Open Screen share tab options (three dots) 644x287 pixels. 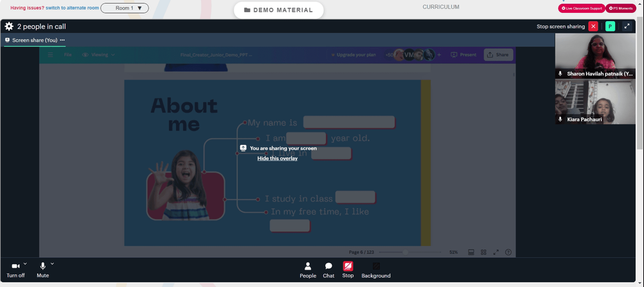pyautogui.click(x=62, y=40)
